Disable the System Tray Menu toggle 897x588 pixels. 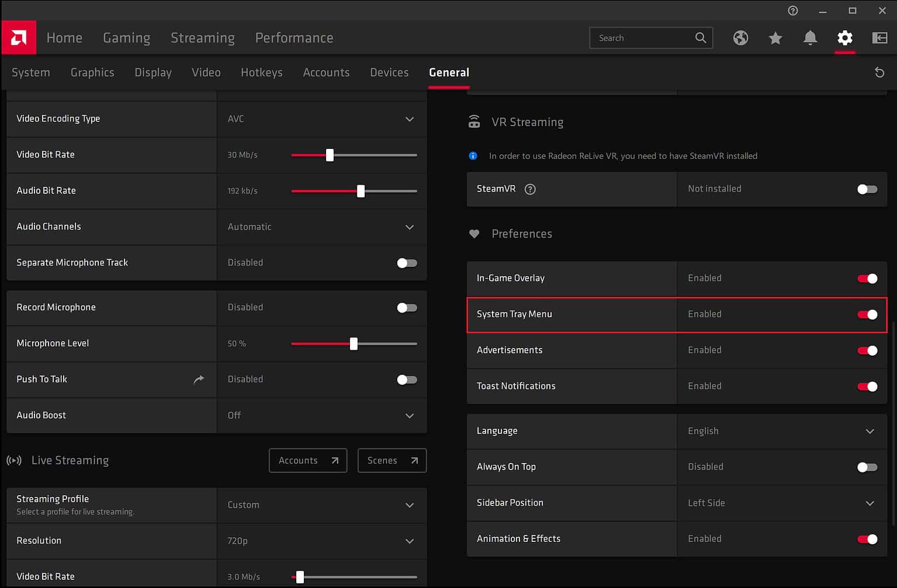tap(867, 314)
